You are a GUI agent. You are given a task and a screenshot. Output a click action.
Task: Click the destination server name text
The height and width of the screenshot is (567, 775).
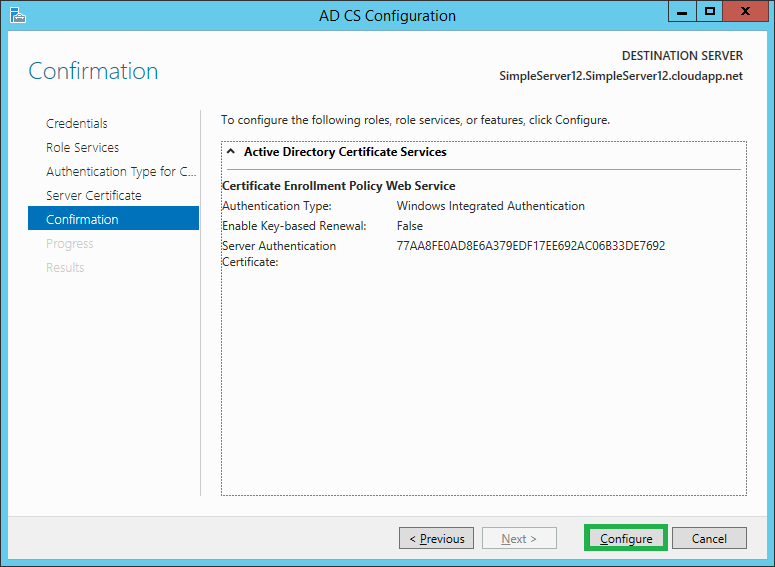[x=621, y=76]
